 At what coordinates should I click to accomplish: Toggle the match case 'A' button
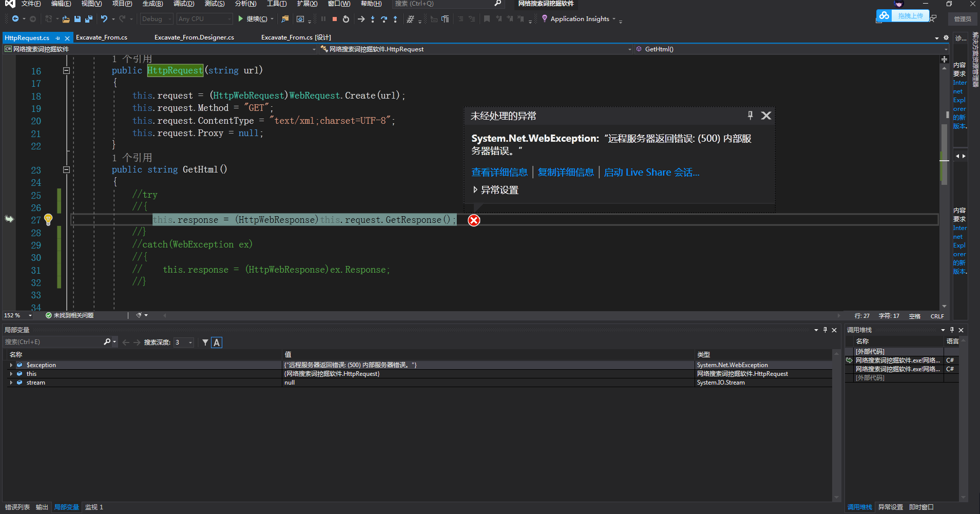(217, 342)
